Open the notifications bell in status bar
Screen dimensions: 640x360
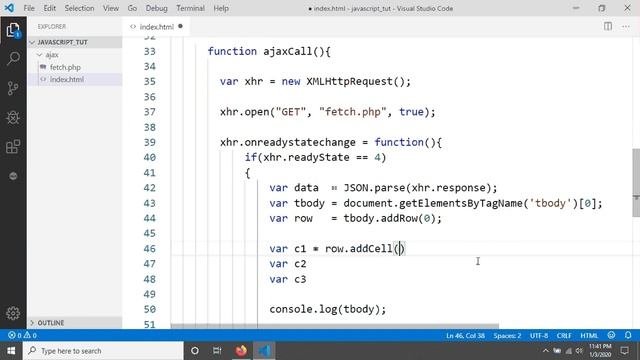[628, 335]
